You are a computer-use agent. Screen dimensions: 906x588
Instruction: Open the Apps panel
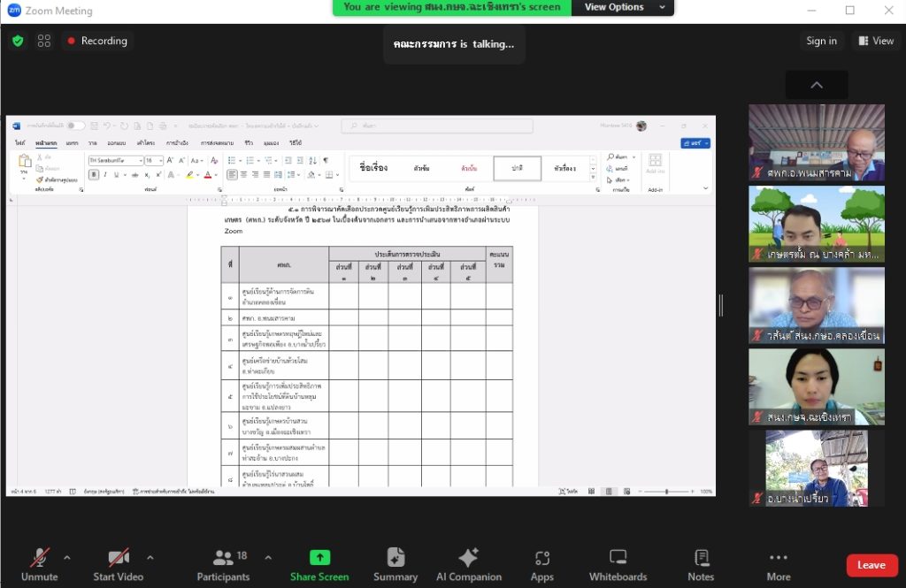pyautogui.click(x=541, y=565)
